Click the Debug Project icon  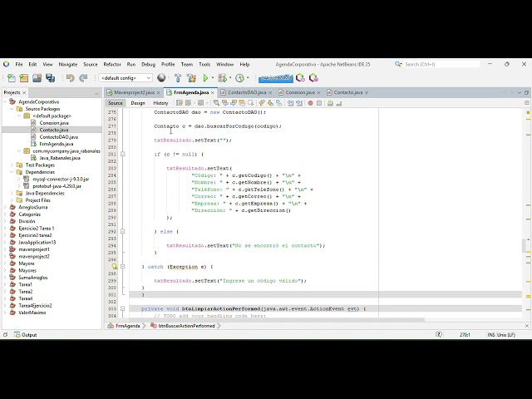(x=222, y=78)
